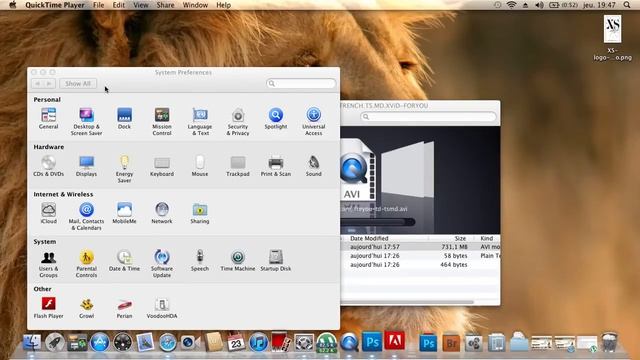
Task: Open Dock preferences
Action: pyautogui.click(x=124, y=118)
